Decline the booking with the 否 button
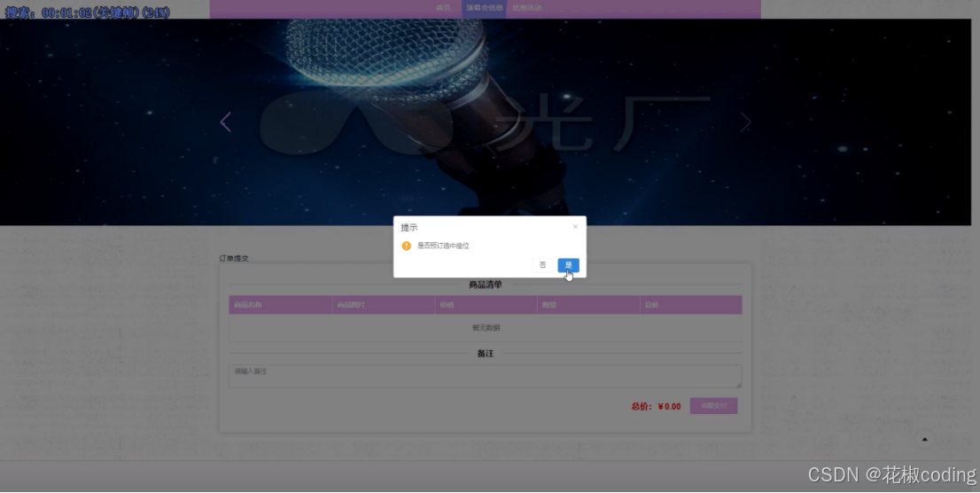The height and width of the screenshot is (493, 980). (x=542, y=265)
